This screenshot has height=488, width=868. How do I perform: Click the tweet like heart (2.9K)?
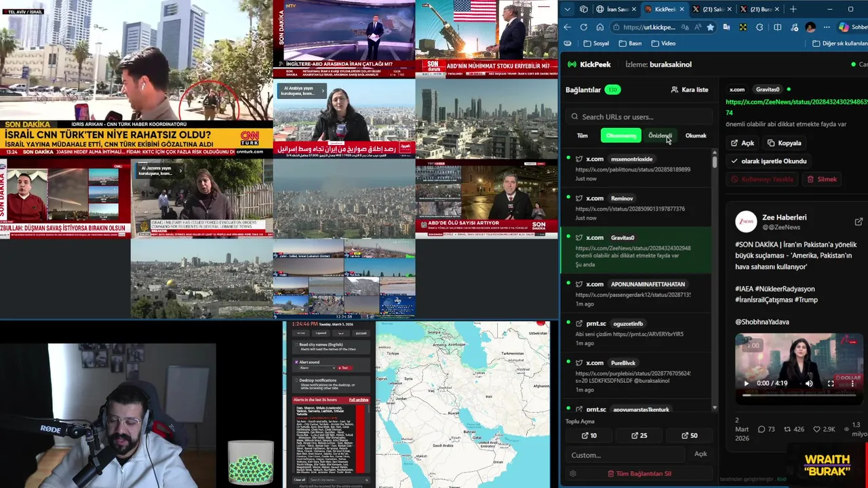click(x=816, y=429)
